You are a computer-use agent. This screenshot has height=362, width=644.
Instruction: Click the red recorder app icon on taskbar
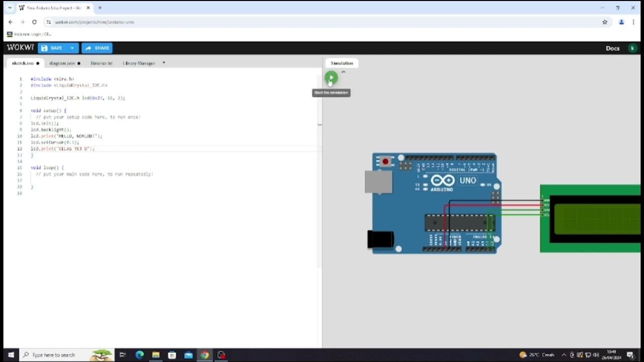[221, 355]
